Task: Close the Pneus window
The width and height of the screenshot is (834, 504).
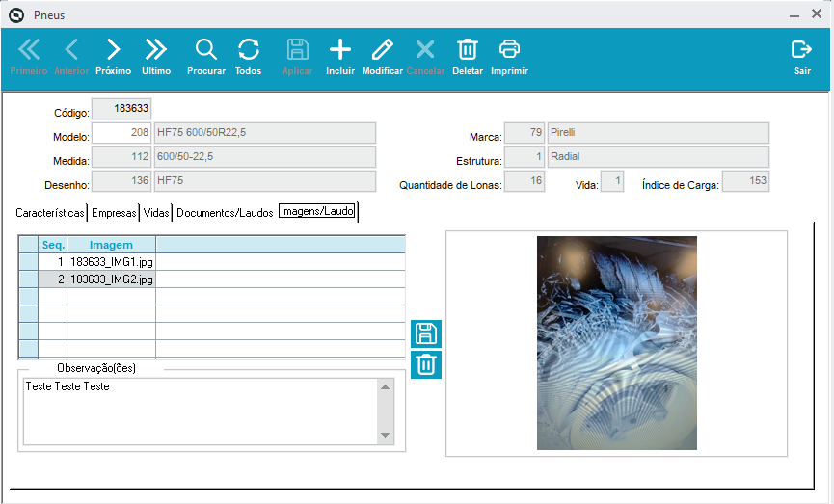Action: 817,14
